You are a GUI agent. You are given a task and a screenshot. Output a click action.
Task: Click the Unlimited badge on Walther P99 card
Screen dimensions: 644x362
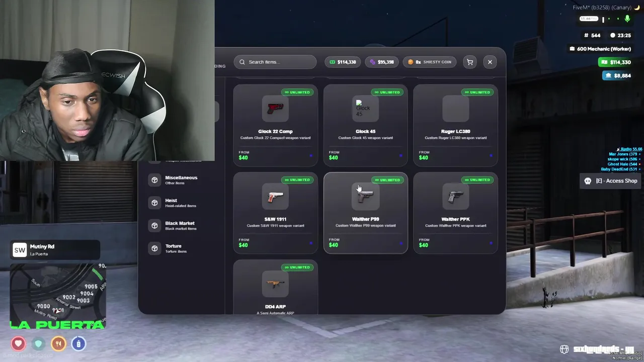[x=387, y=179]
